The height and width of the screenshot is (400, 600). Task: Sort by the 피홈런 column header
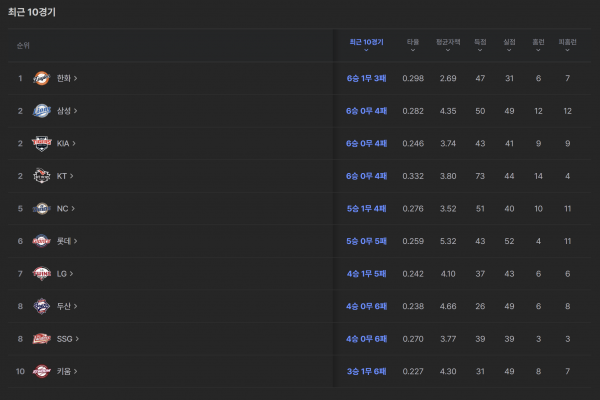coord(567,45)
